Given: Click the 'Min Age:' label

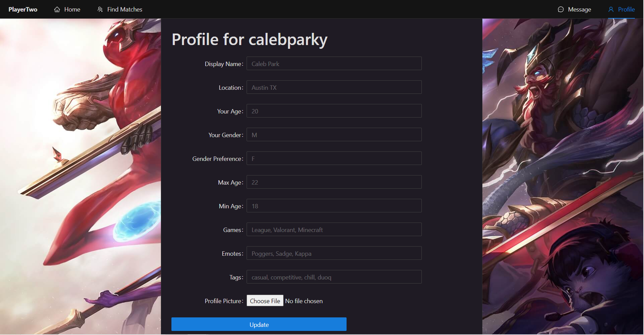Looking at the screenshot, I should point(231,206).
